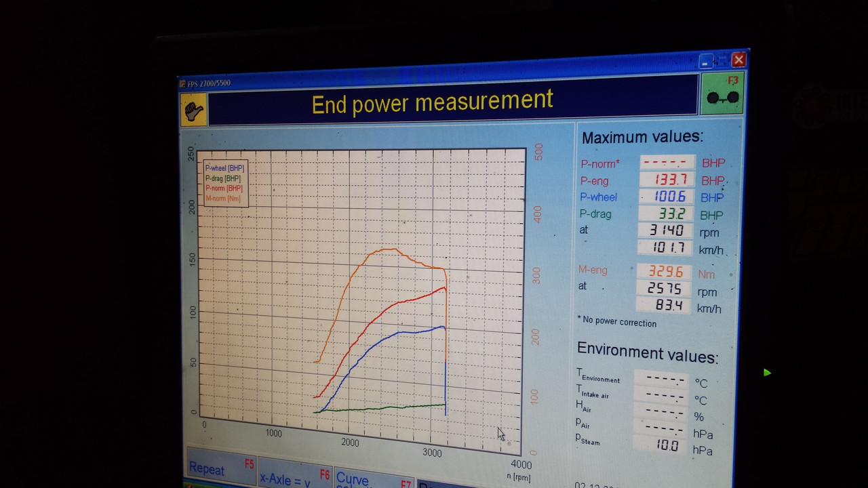Click the P-norm dashed value field

pyautogui.click(x=667, y=163)
